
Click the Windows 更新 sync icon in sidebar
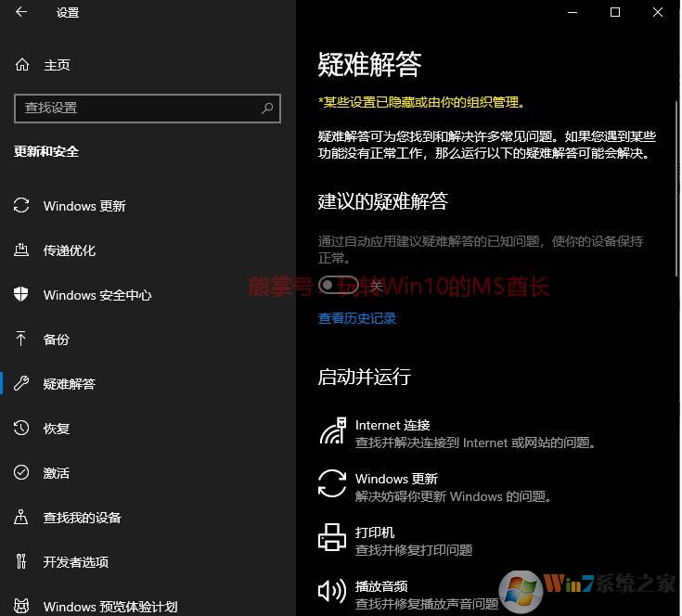[21, 206]
